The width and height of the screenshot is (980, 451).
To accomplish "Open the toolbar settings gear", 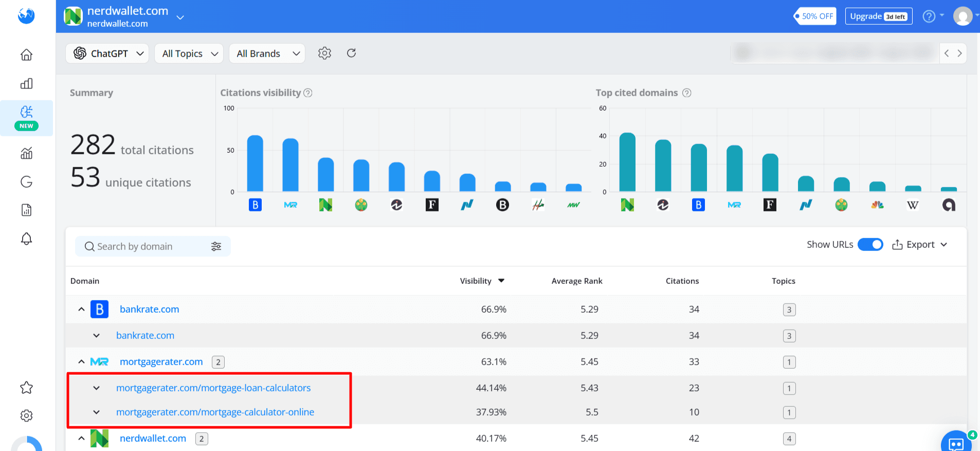I will [324, 53].
